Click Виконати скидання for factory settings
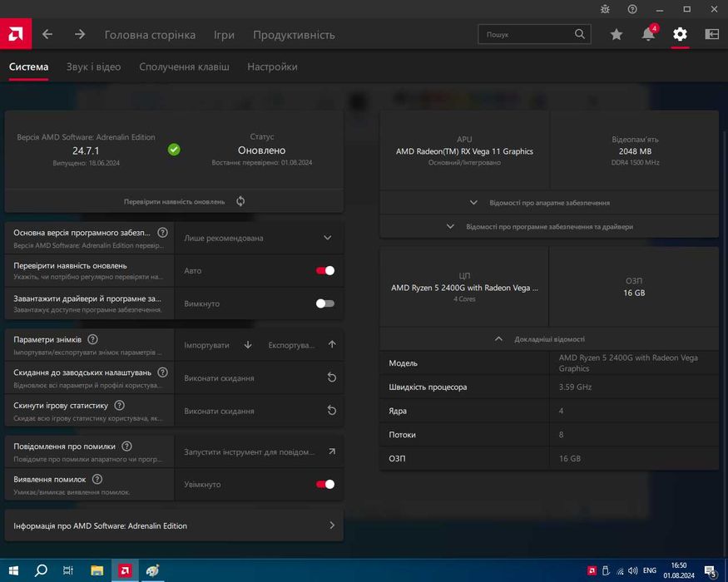Image resolution: width=728 pixels, height=582 pixels. pyautogui.click(x=219, y=377)
